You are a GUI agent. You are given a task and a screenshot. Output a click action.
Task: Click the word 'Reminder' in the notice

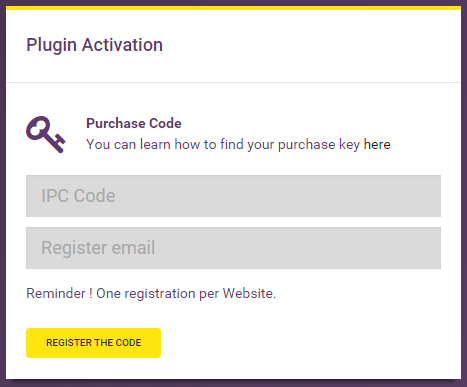pyautogui.click(x=56, y=294)
